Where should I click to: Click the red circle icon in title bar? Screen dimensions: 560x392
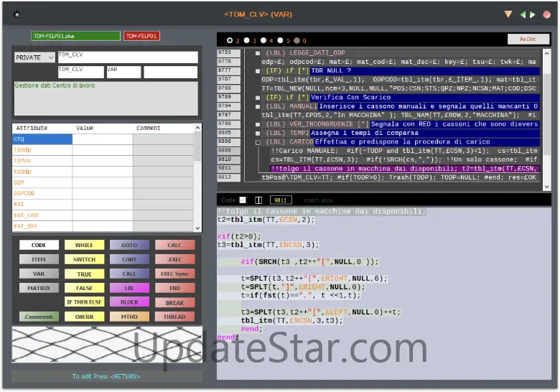pyautogui.click(x=546, y=14)
